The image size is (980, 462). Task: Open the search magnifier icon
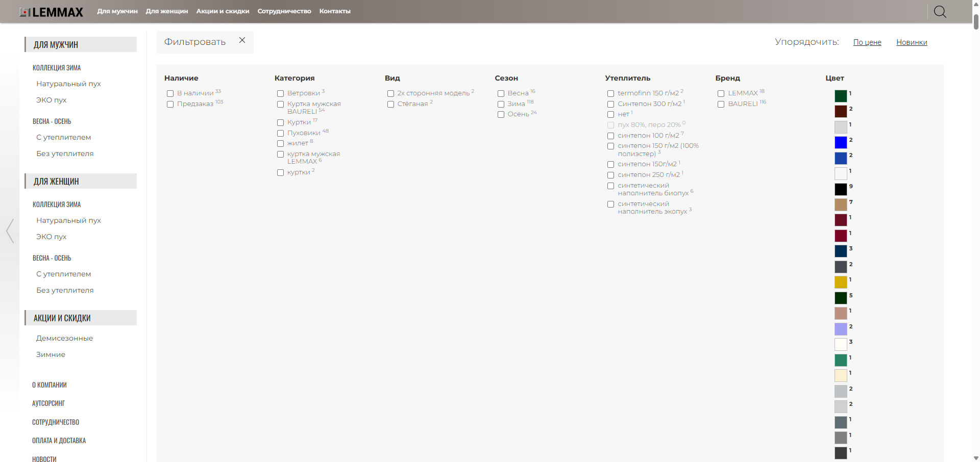[x=940, y=11]
